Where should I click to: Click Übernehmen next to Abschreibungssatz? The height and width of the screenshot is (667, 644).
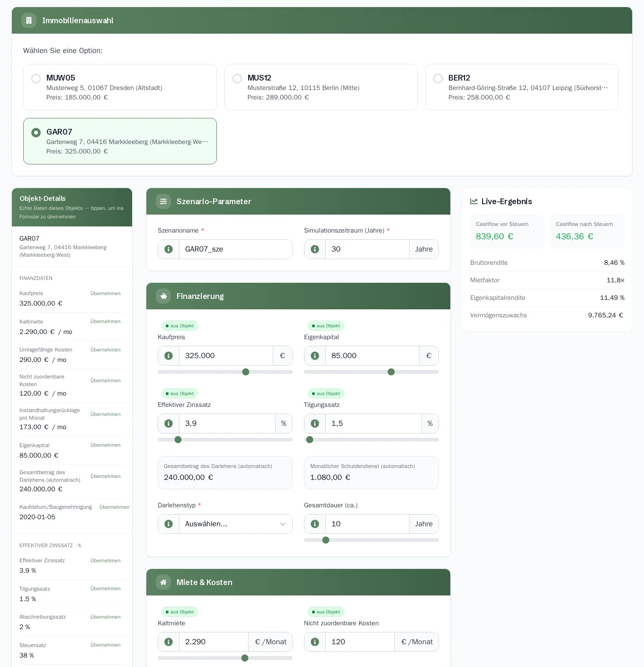pyautogui.click(x=106, y=617)
